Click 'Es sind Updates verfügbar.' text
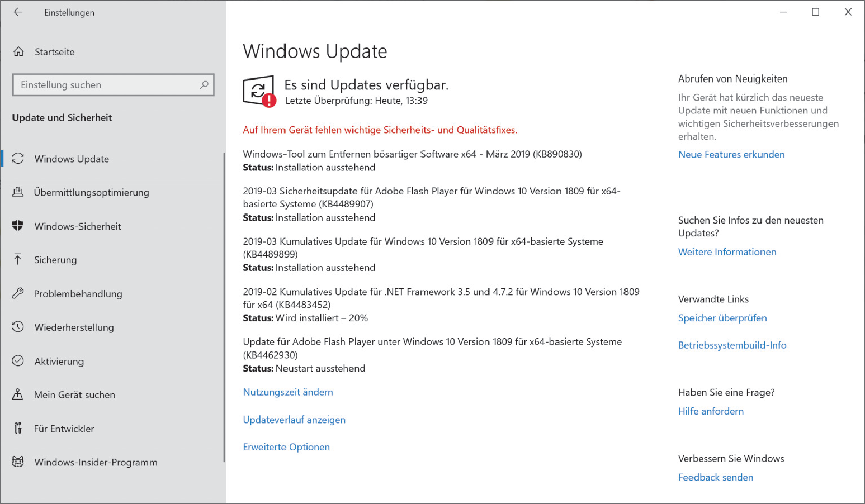This screenshot has width=865, height=504. click(366, 85)
